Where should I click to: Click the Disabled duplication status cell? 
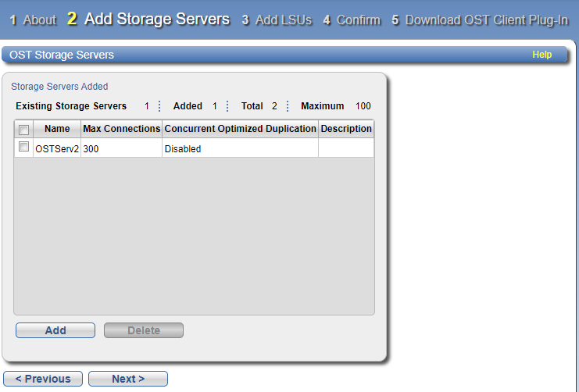pyautogui.click(x=240, y=148)
